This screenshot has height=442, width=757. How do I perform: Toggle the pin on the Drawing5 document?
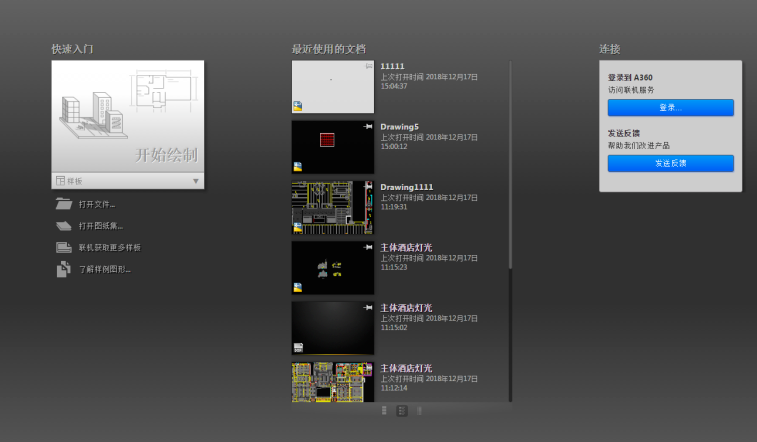[368, 126]
